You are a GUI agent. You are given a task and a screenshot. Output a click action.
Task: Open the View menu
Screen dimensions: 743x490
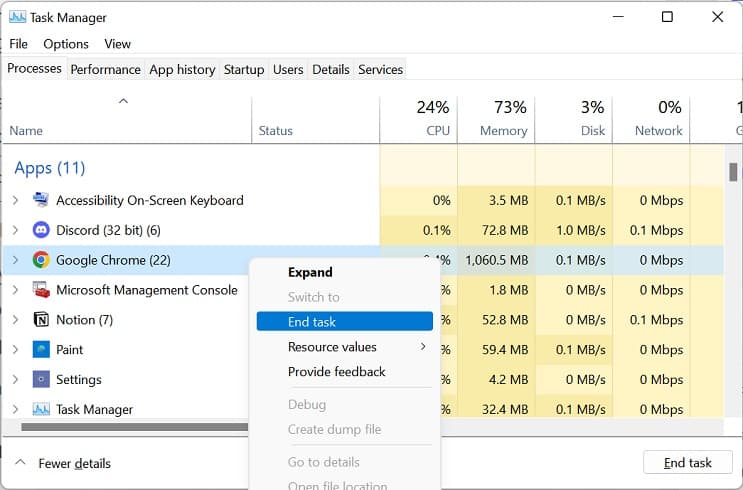(x=118, y=44)
